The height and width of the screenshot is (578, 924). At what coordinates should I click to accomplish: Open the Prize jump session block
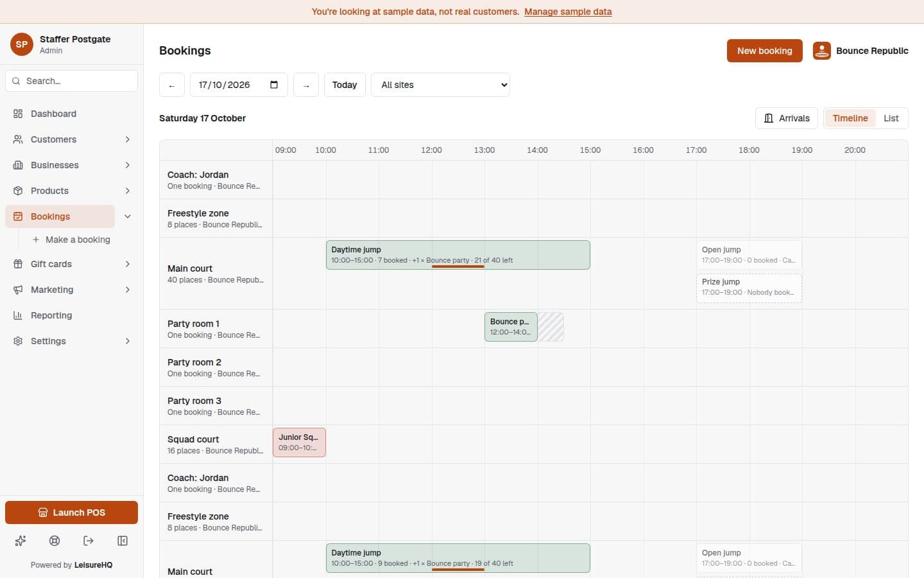[x=749, y=287]
